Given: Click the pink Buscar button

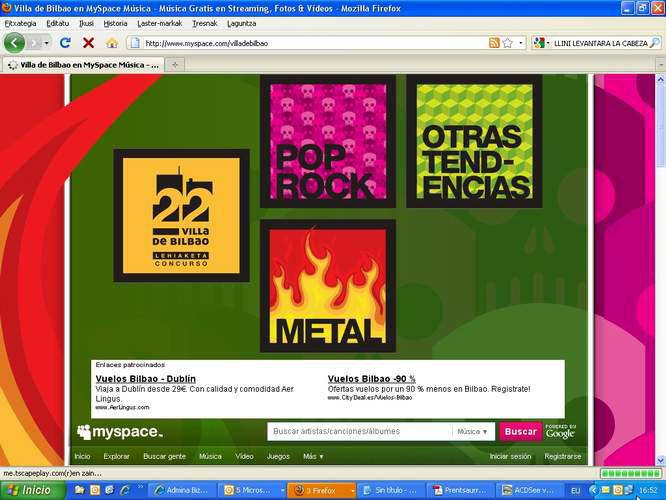Looking at the screenshot, I should (520, 432).
